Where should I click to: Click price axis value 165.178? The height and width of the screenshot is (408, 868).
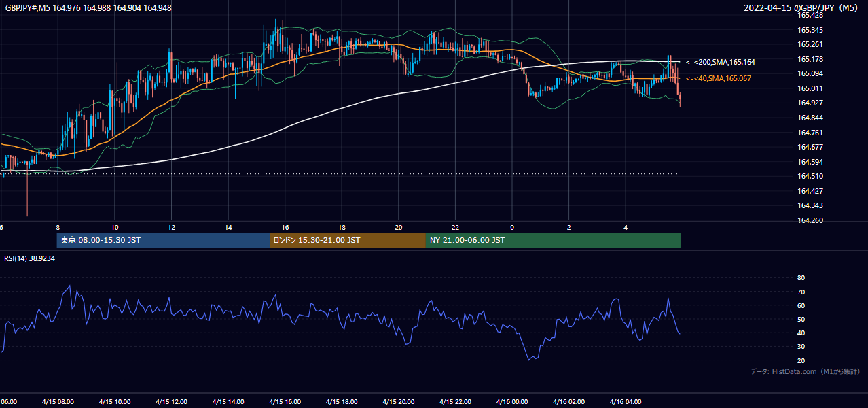pyautogui.click(x=810, y=59)
